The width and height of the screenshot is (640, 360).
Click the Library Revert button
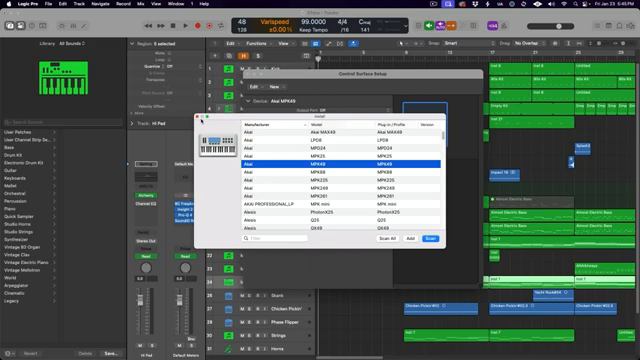(31, 353)
